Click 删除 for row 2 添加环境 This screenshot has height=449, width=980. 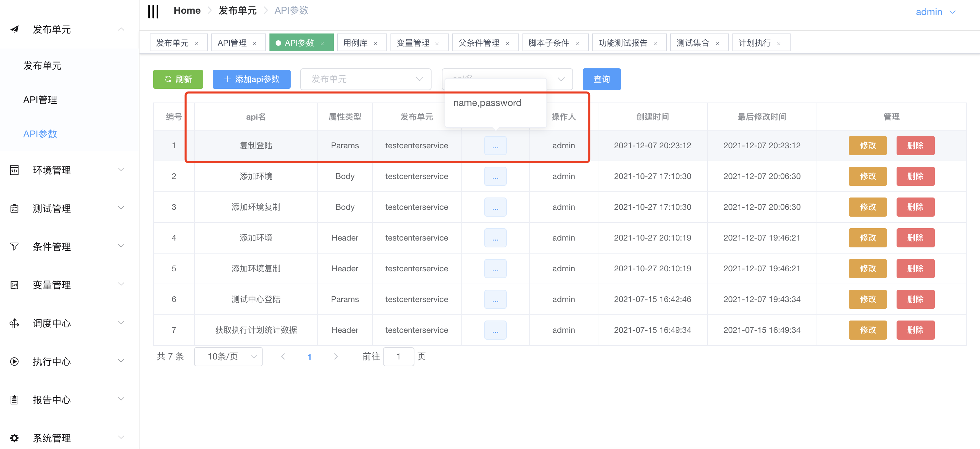point(915,176)
